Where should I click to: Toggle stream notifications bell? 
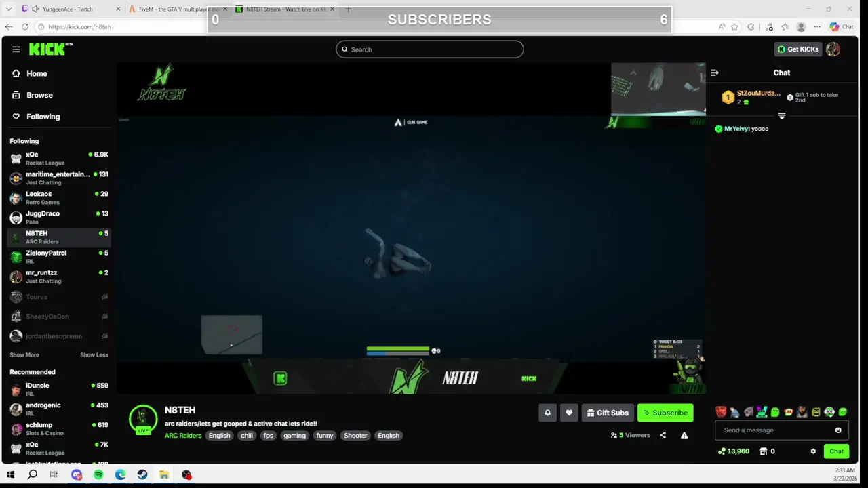(x=548, y=413)
